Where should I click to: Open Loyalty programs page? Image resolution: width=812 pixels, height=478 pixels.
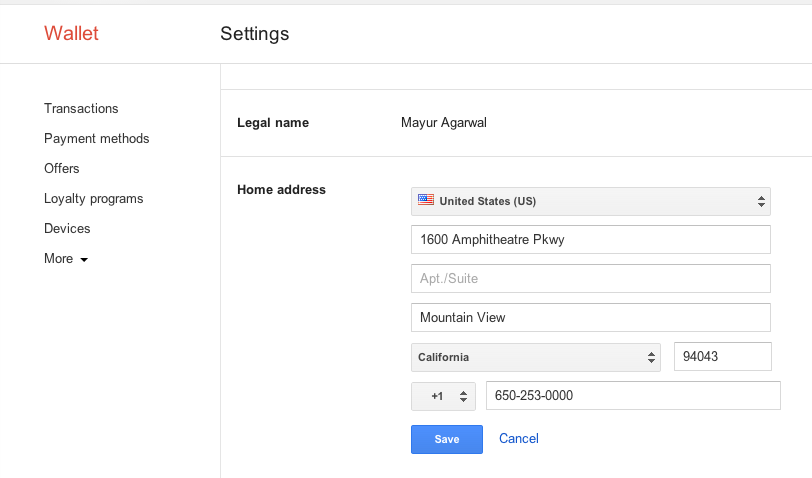(x=94, y=198)
